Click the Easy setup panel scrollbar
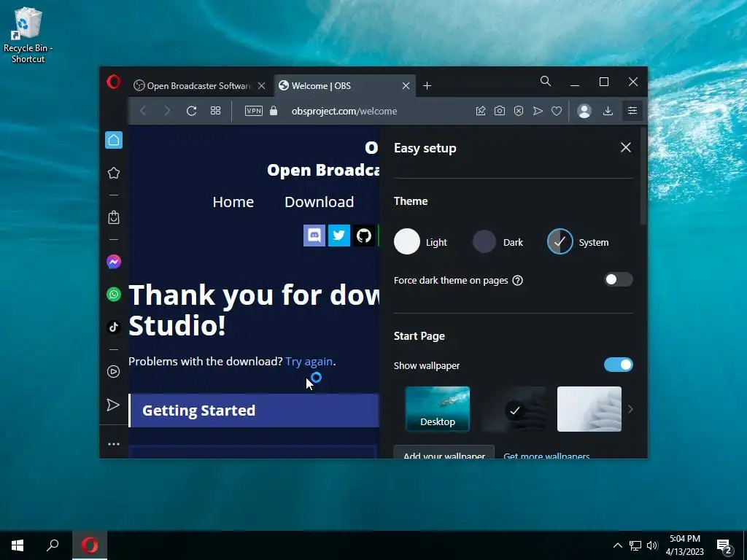The width and height of the screenshot is (747, 560). coord(643,176)
